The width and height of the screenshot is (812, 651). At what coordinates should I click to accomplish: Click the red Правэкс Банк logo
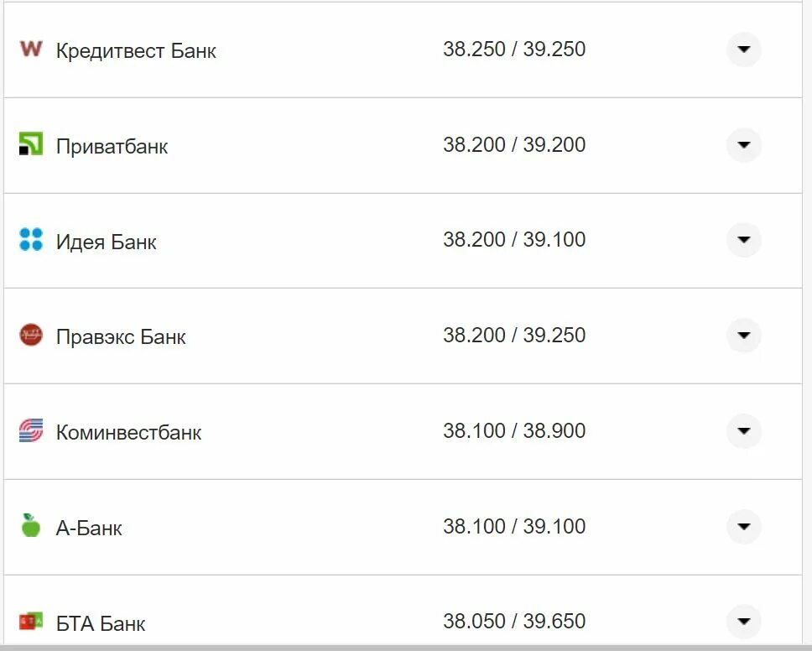(x=31, y=336)
